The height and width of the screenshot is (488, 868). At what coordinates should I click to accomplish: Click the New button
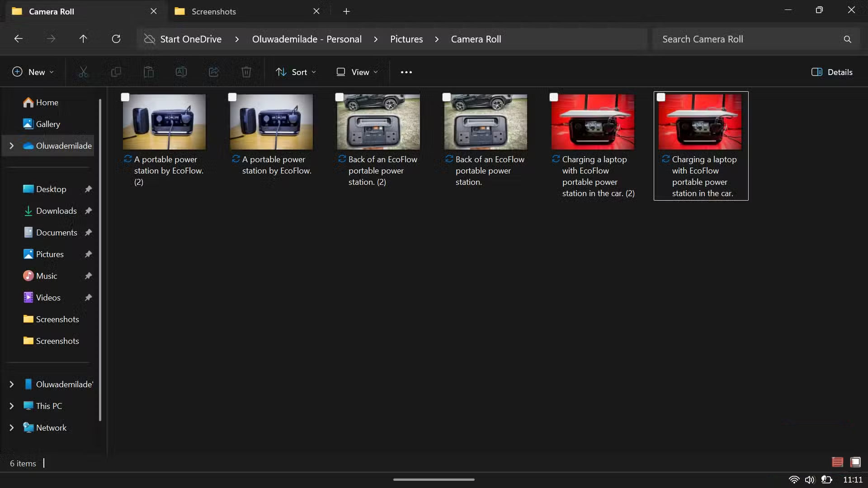[x=33, y=72]
